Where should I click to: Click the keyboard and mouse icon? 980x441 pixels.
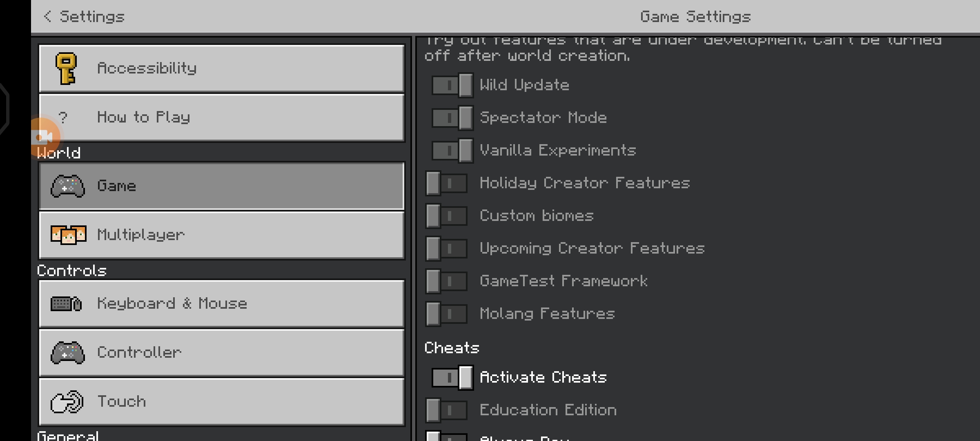66,304
